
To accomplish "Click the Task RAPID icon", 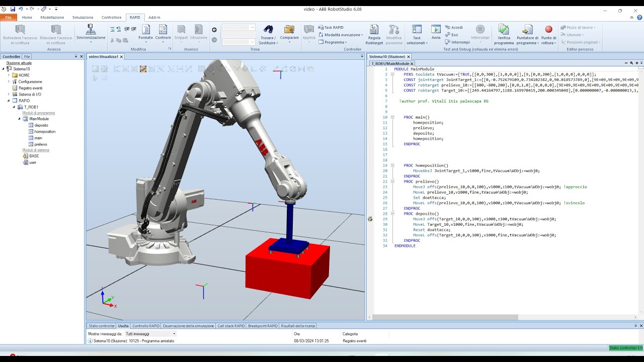I will [x=321, y=28].
